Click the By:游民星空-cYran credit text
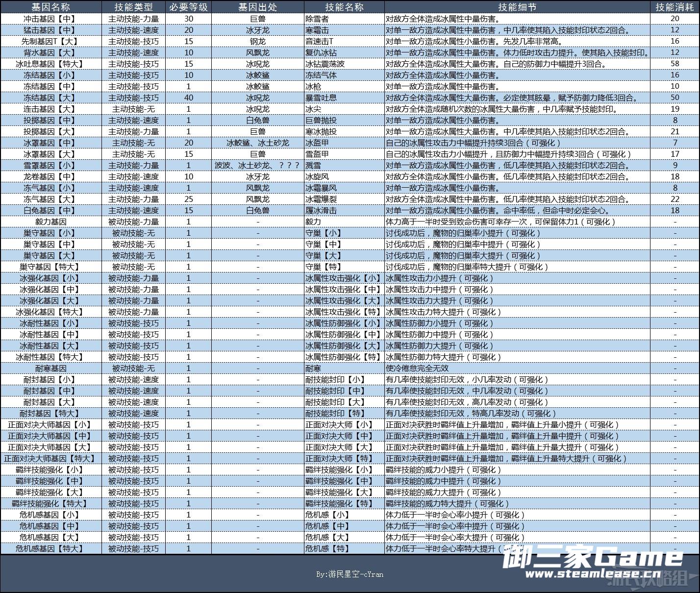This screenshot has width=700, height=593. click(350, 574)
